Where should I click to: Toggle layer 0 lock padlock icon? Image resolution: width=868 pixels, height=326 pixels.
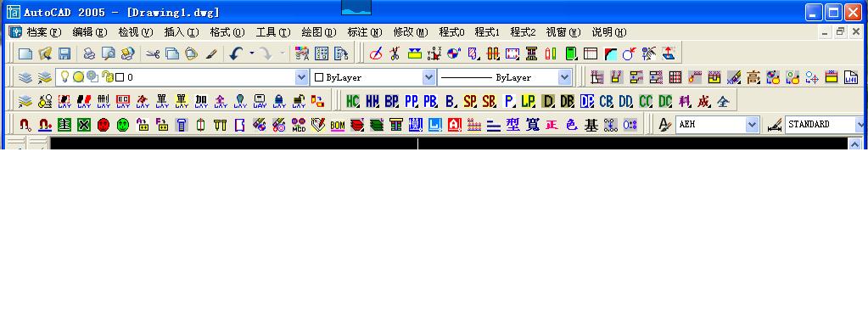point(108,77)
